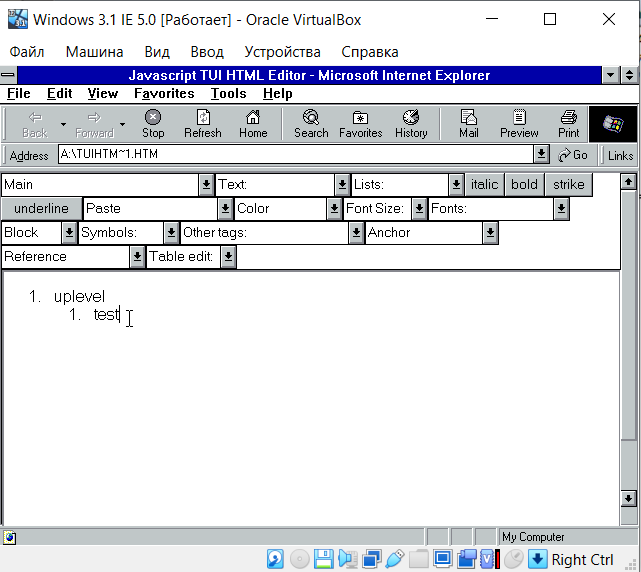Expand the Color dropdown

pos(334,209)
